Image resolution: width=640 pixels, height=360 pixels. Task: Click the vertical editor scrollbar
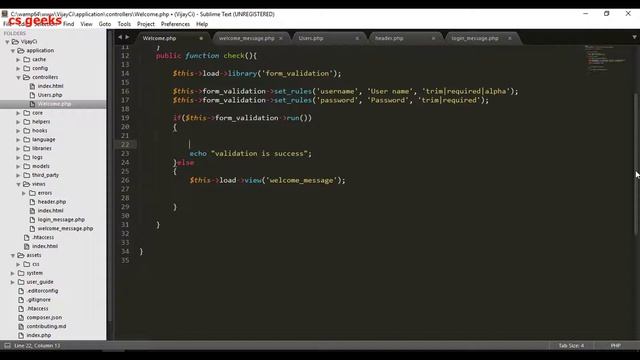(x=636, y=163)
